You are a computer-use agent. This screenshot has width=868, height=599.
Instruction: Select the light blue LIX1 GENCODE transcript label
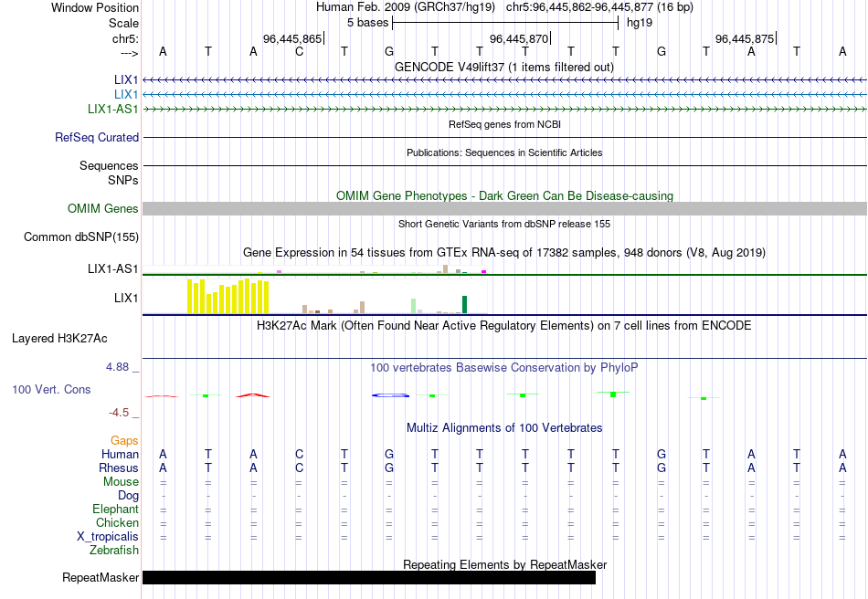(x=126, y=94)
